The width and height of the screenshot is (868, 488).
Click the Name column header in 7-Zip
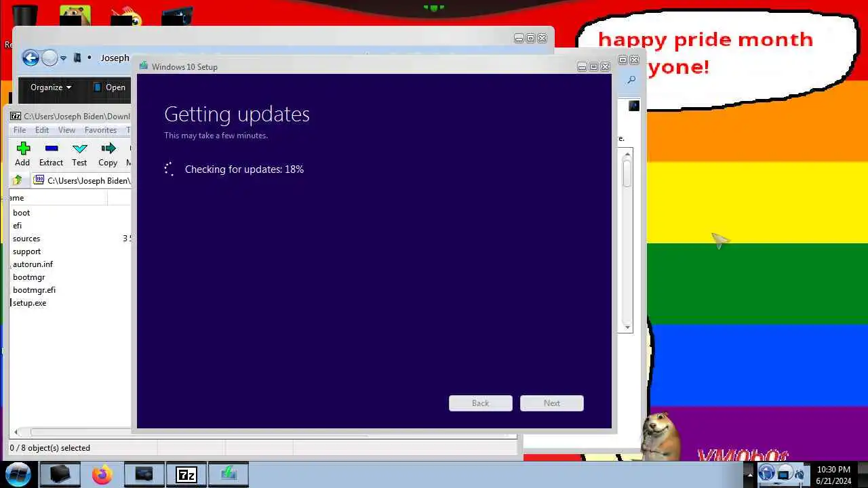tap(58, 198)
